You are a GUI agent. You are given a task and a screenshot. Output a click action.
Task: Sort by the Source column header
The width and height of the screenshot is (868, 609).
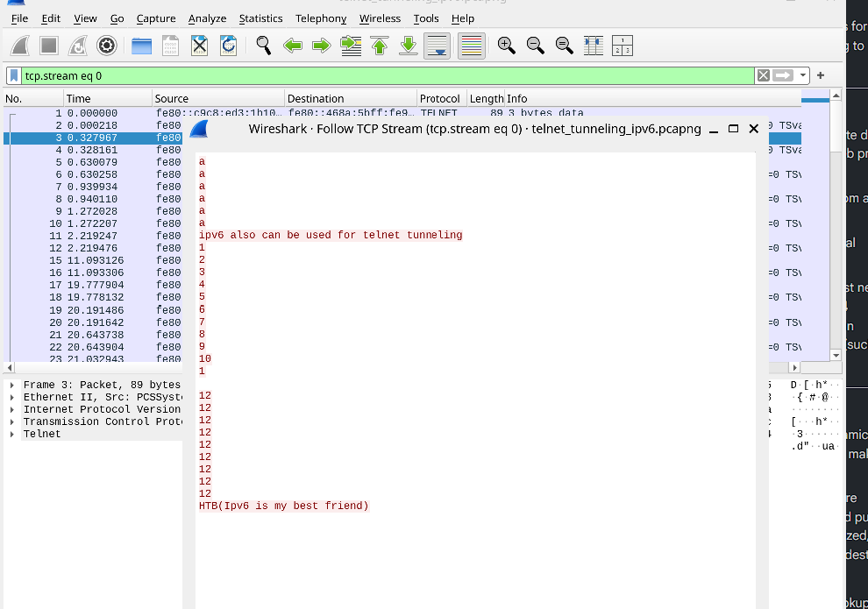[218, 98]
